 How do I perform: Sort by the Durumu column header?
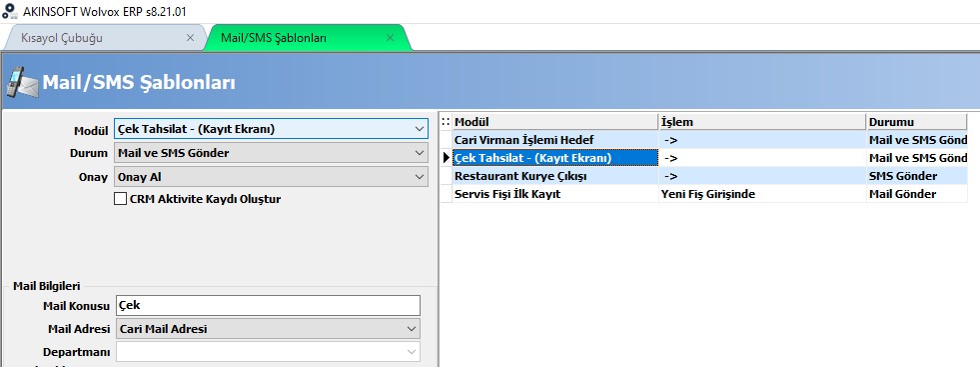point(916,122)
